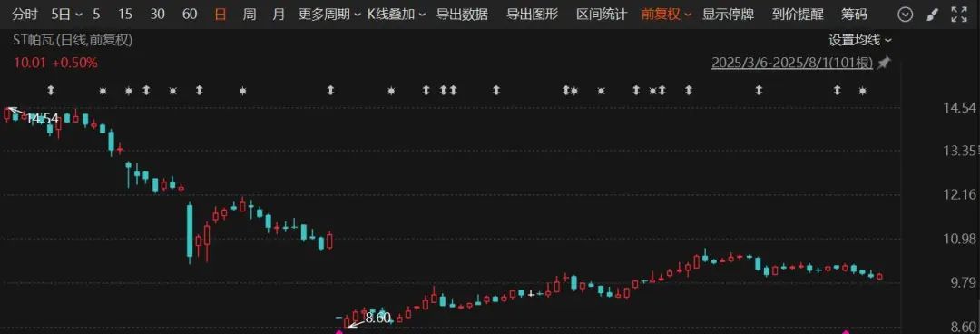The height and width of the screenshot is (334, 980).
Task: Open the 区间统计 range statistics button
Action: click(x=602, y=15)
